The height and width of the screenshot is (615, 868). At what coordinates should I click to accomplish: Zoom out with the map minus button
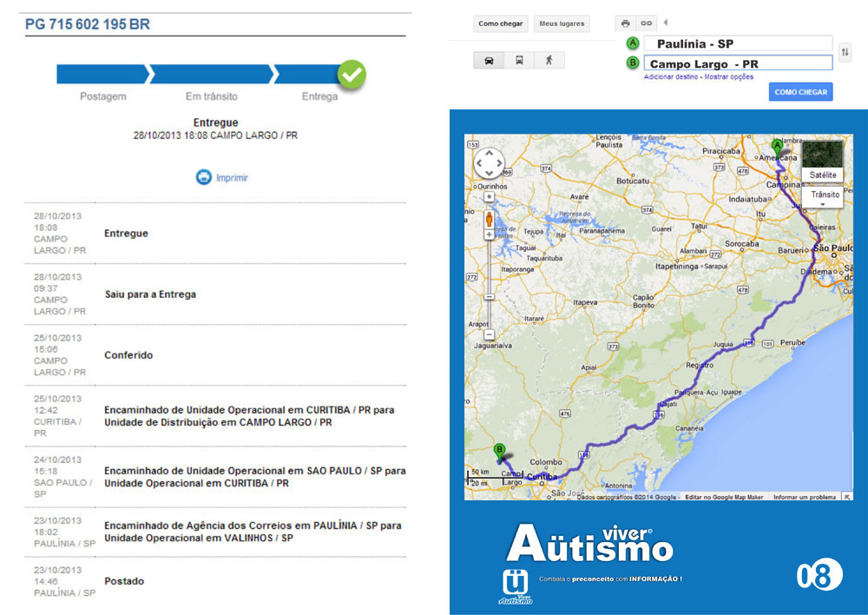click(x=490, y=334)
